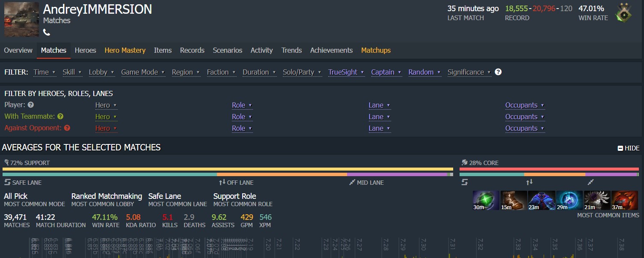Click the crossed axes icon beside 28% CORE
This screenshot has width=644, height=258.
(465, 162)
